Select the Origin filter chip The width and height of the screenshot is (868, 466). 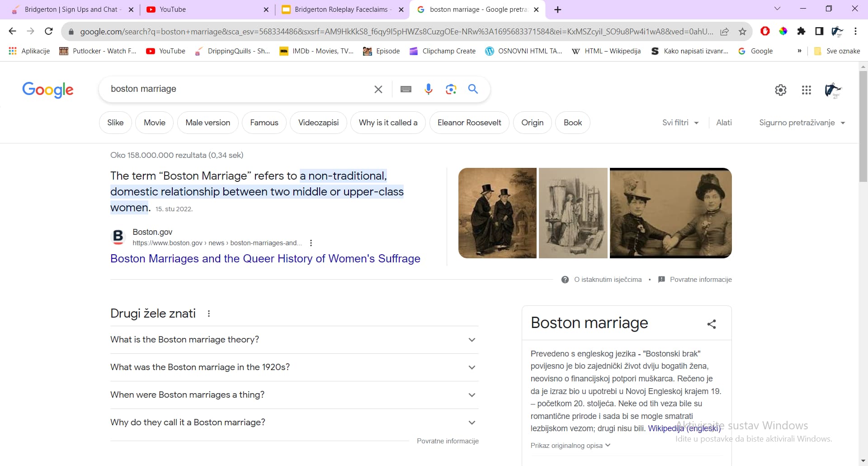coord(533,123)
